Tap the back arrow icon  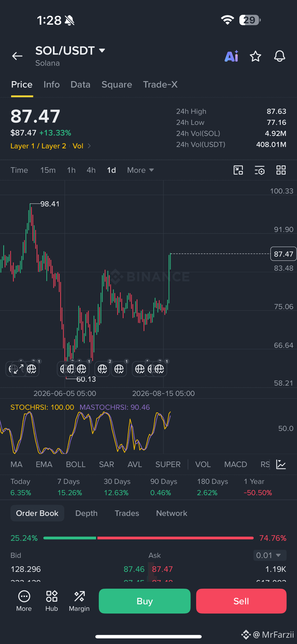17,56
